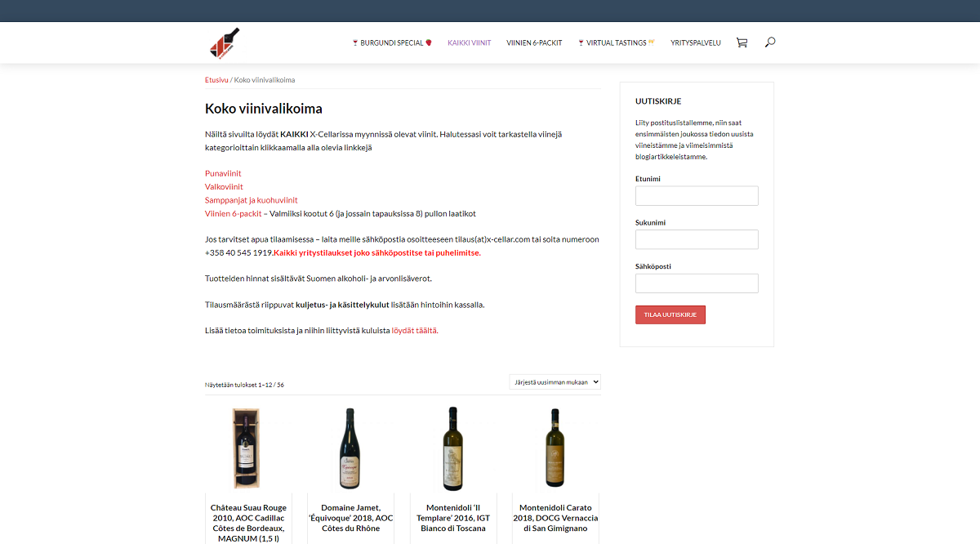Open Yrityspalvelu menu item

[696, 42]
